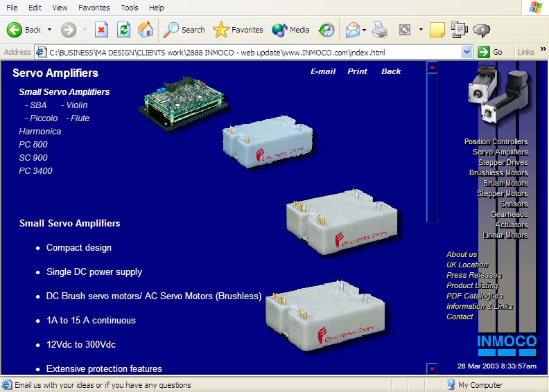This screenshot has width=549, height=392.
Task: Navigate to Brush Motors
Action: (505, 184)
